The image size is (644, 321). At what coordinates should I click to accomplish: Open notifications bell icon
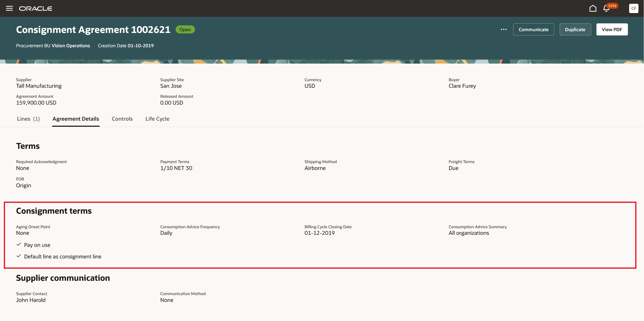pyautogui.click(x=606, y=9)
